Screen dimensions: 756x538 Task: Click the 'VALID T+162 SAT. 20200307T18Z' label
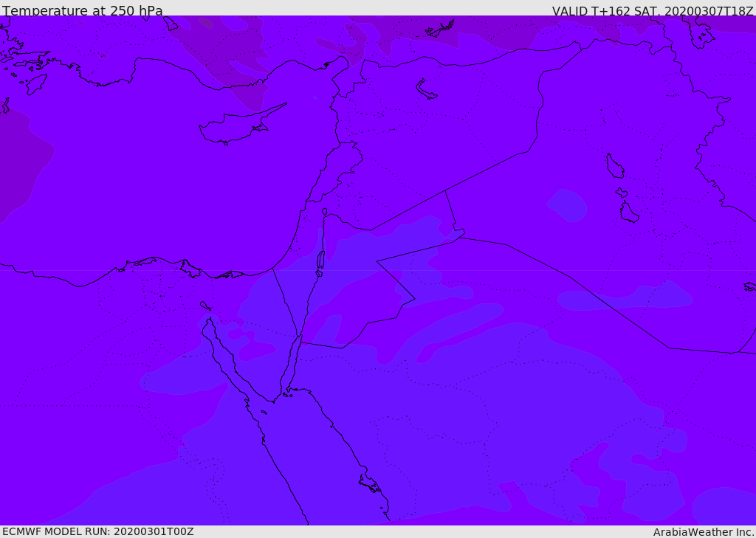tap(653, 11)
